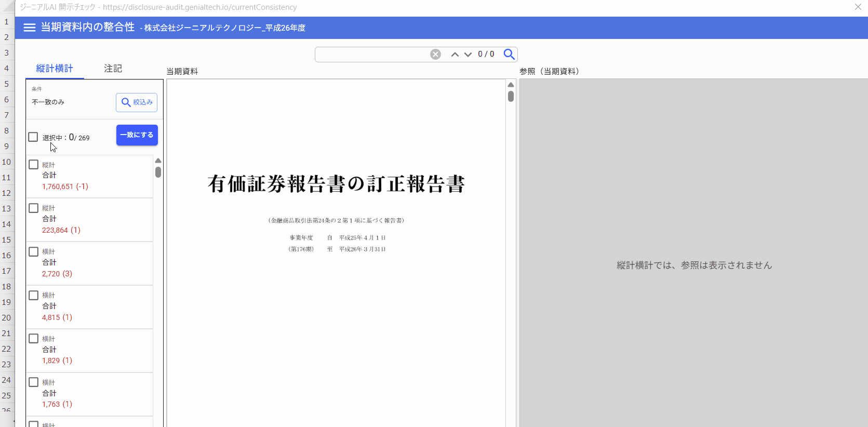Go to next search result arrow
Viewport: 868px width, 427px height.
coord(468,55)
